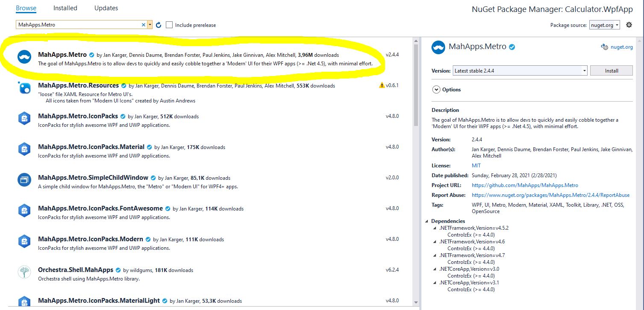The image size is (644, 310).
Task: Open the package manager settings gear
Action: tap(629, 25)
